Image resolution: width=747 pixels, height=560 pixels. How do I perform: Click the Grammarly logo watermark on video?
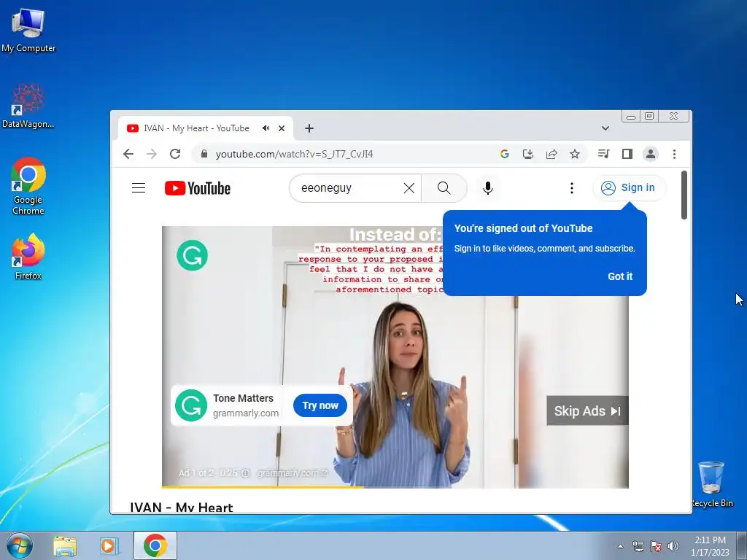point(192,255)
